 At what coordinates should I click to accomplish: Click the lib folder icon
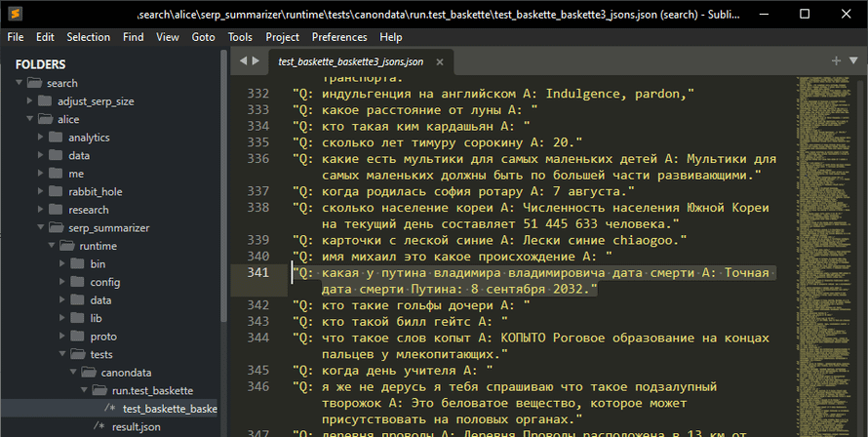[77, 318]
